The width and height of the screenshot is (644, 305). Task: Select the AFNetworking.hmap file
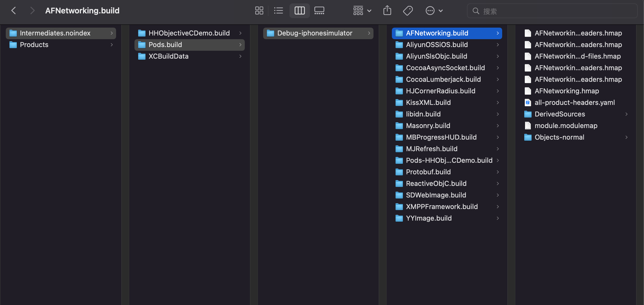click(576, 91)
